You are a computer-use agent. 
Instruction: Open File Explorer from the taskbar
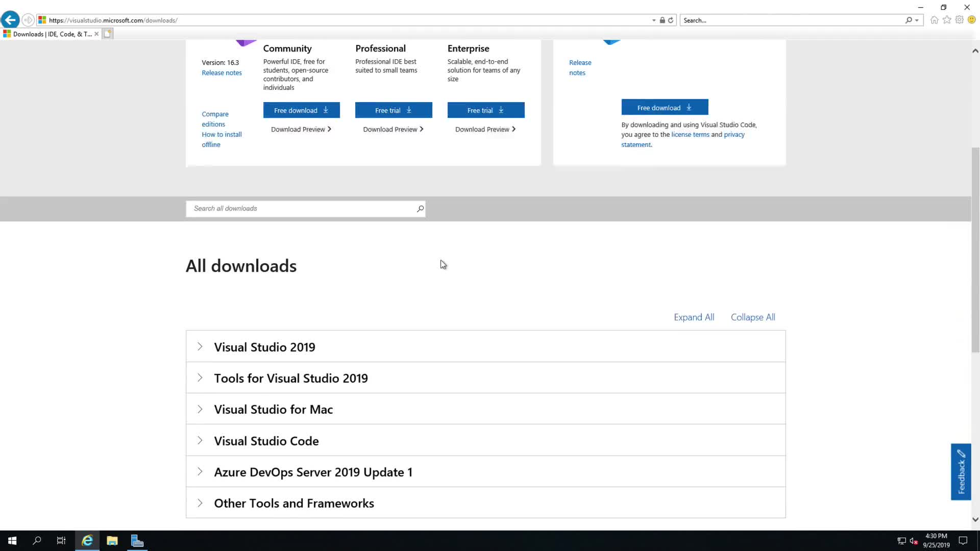pyautogui.click(x=112, y=541)
